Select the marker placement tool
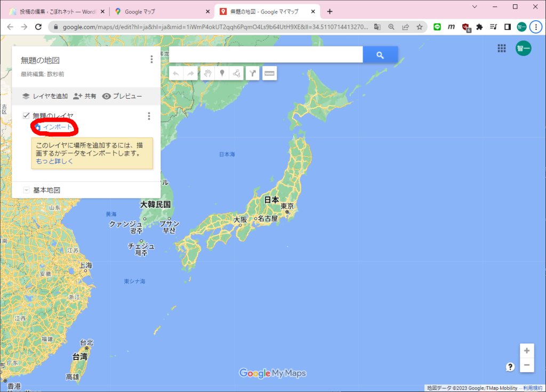 222,73
